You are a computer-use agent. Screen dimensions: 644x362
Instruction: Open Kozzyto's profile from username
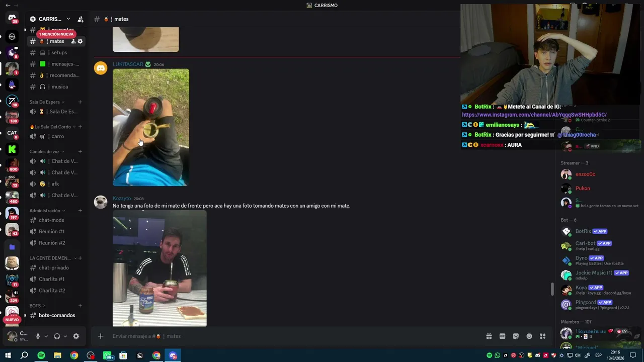(x=122, y=199)
